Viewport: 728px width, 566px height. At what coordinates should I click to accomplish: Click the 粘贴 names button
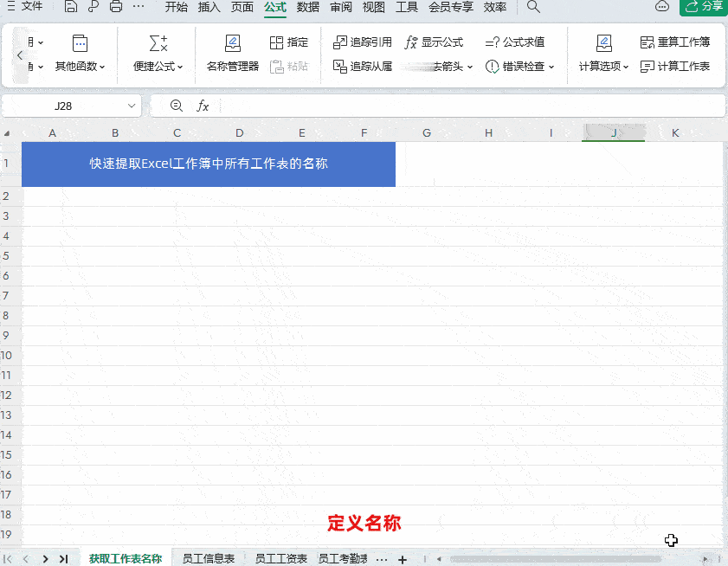[x=289, y=67]
